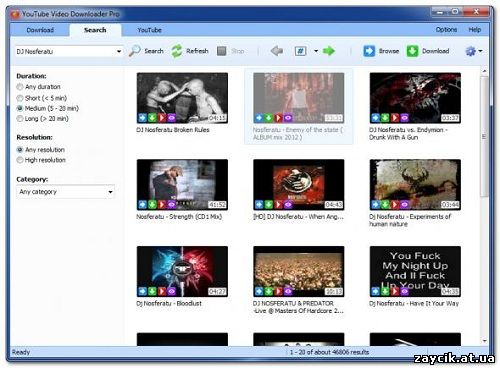Click the Download button label in toolbar
This screenshot has height=368, width=500.
click(436, 51)
